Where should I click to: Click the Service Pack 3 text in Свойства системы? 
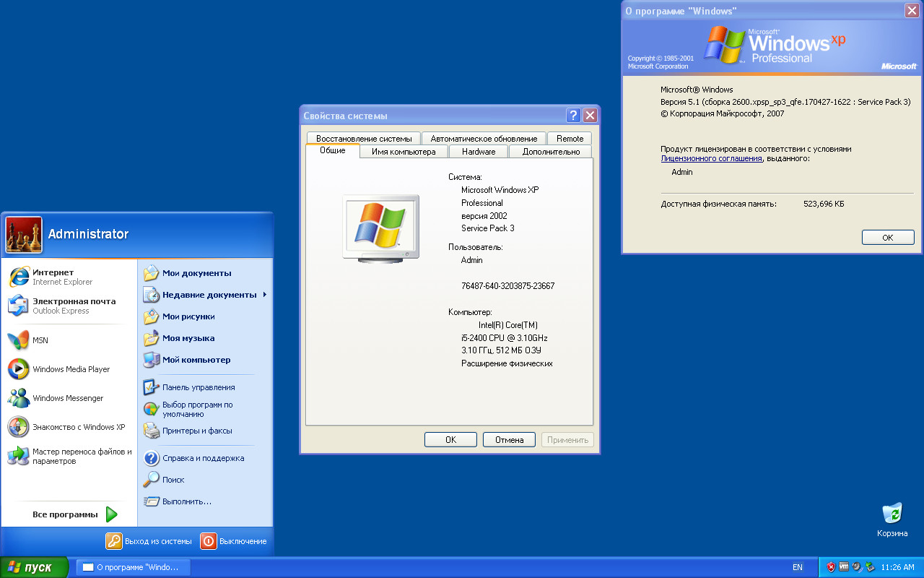pyautogui.click(x=488, y=228)
